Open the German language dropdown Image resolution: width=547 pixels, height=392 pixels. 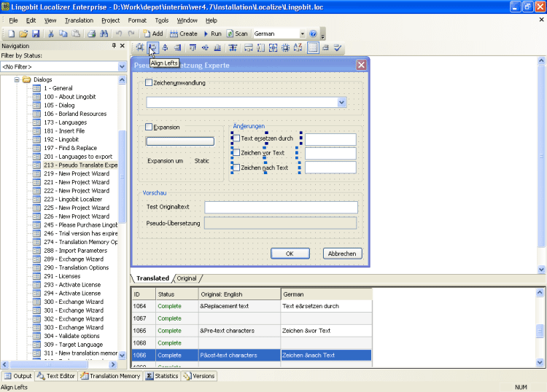click(302, 34)
